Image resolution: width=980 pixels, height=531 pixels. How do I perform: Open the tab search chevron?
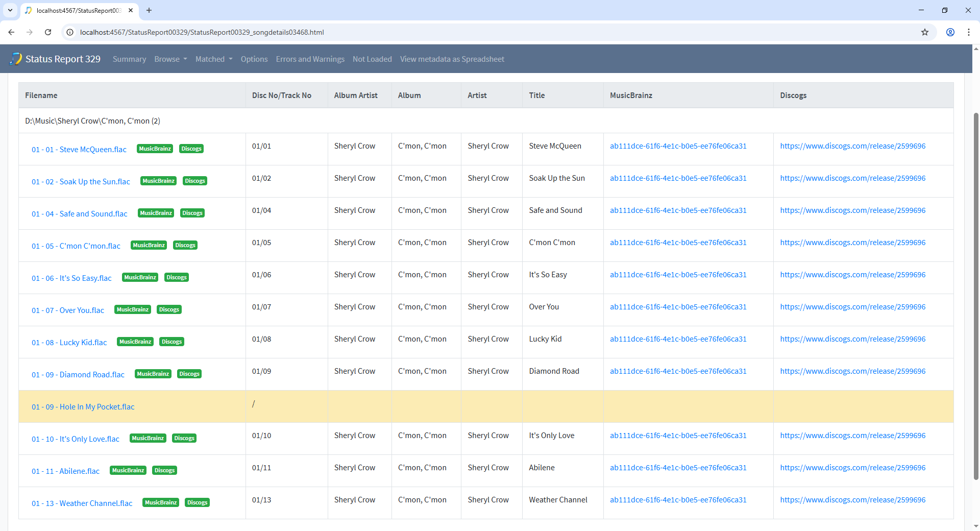coord(10,10)
